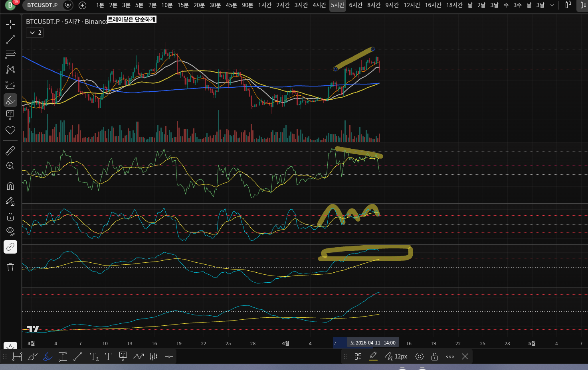This screenshot has height=370, width=588.
Task: Select the crosshair cursor tool
Action: pyautogui.click(x=10, y=25)
